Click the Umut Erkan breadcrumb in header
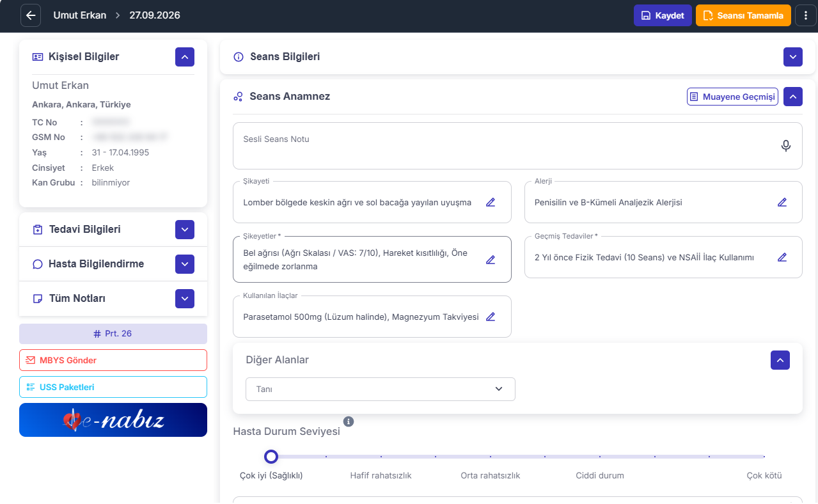This screenshot has height=504, width=818. pos(80,15)
